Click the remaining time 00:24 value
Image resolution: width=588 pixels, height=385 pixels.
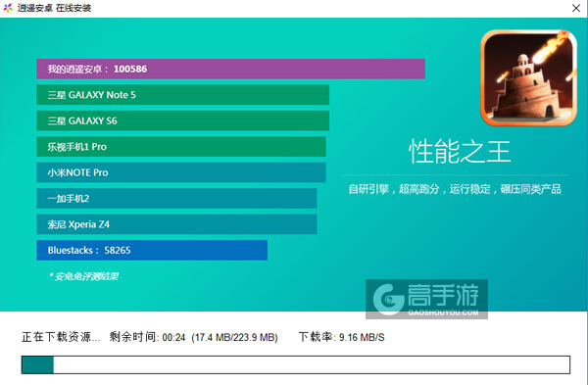174,337
